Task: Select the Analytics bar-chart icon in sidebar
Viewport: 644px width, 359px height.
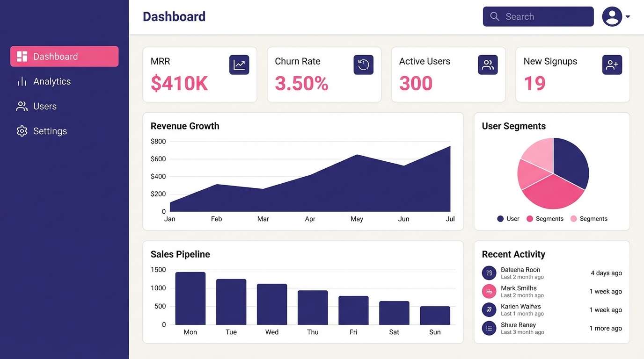Action: 22,81
